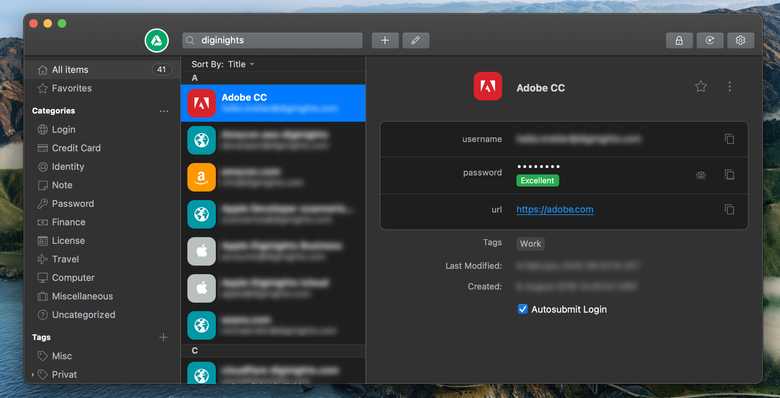Image resolution: width=780 pixels, height=398 pixels.
Task: Lock the vault with the padlock button
Action: click(679, 40)
